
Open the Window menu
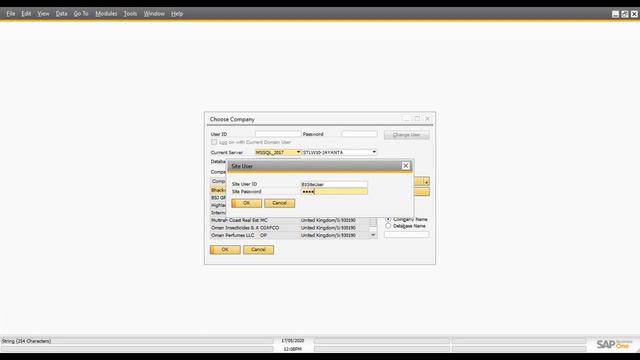tap(154, 13)
